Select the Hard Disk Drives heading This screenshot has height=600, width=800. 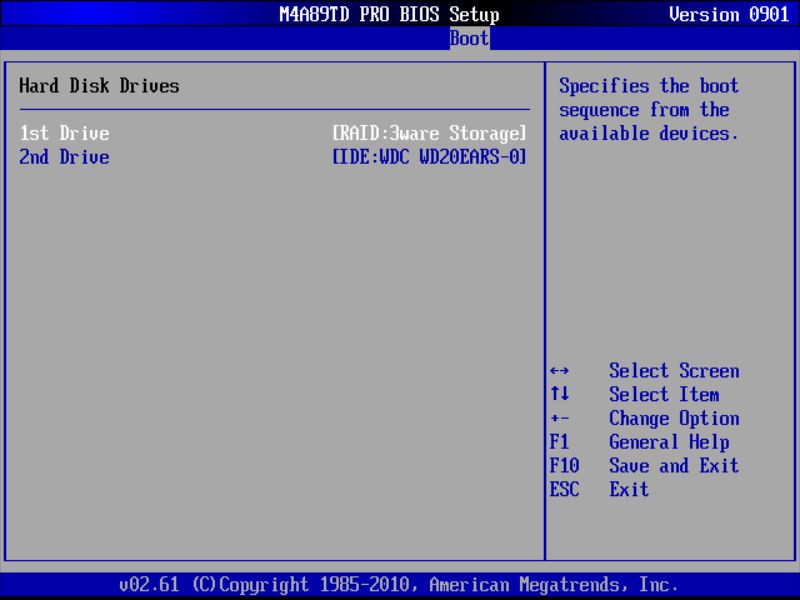[x=99, y=86]
